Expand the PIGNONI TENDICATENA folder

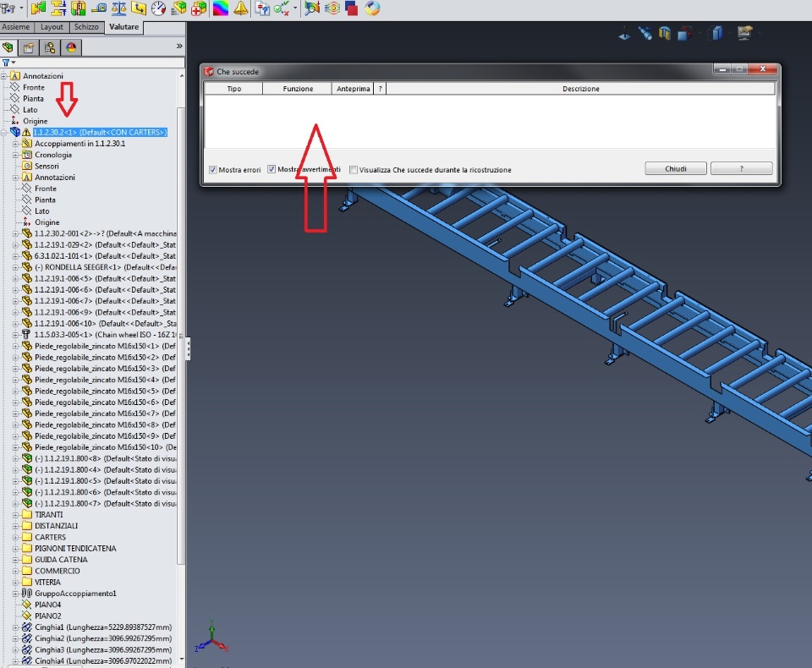coord(15,549)
